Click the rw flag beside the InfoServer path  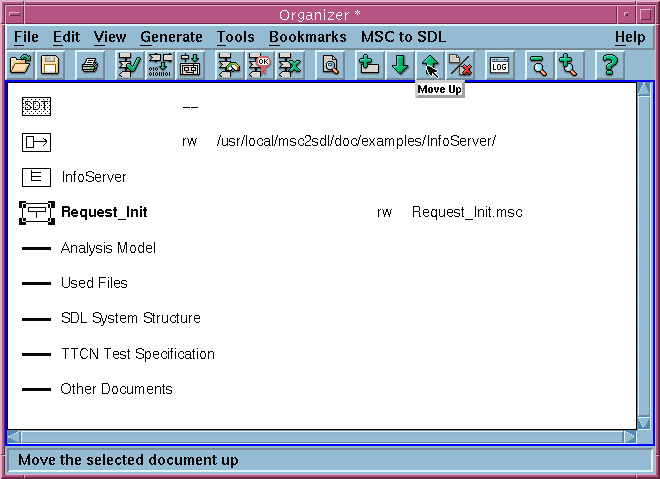tap(189, 141)
